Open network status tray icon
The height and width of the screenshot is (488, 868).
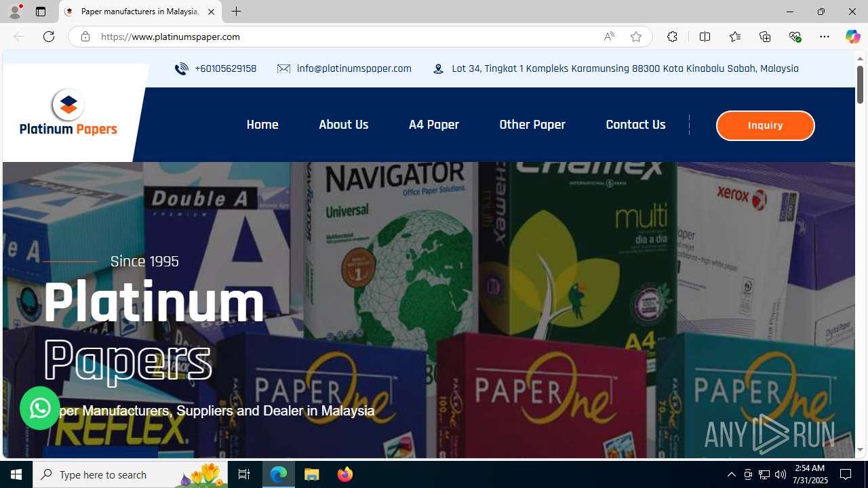pos(764,474)
